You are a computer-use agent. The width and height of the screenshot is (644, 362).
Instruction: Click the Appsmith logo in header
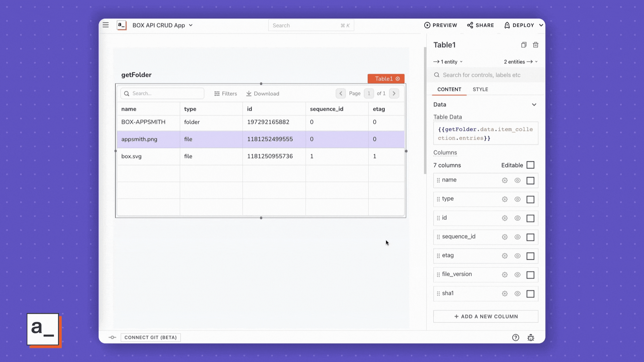pyautogui.click(x=121, y=25)
